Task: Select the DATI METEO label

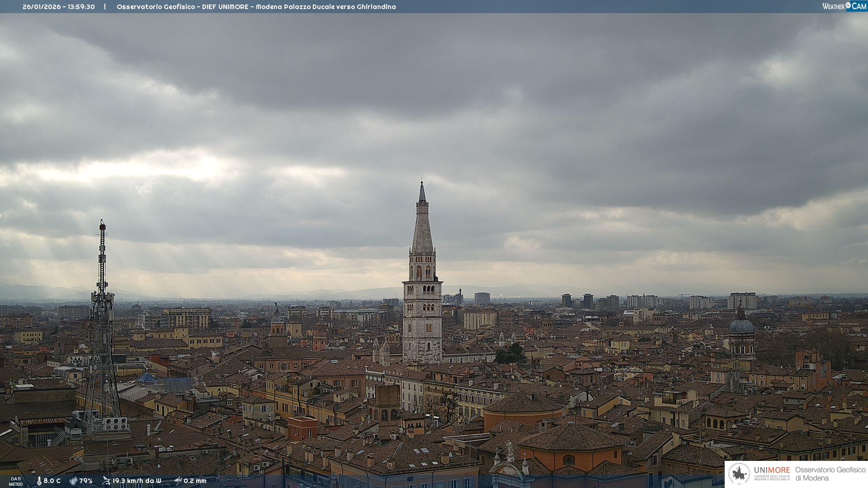Action: click(16, 481)
